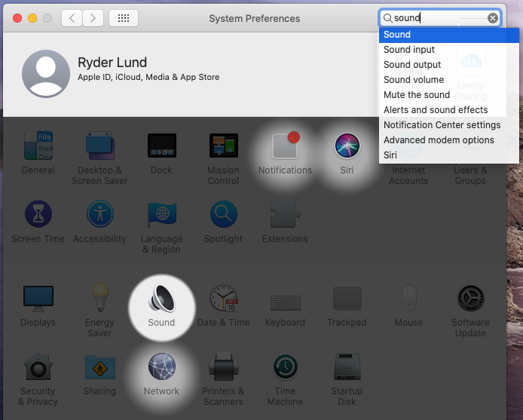Viewport: 523px width, 420px height.
Task: Select the 'Sound' search suggestion
Action: 449,35
